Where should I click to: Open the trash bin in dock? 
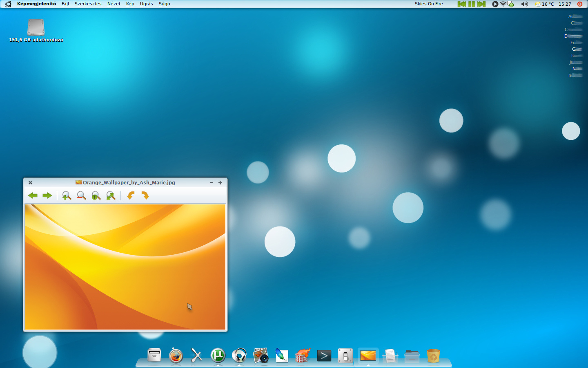(x=433, y=356)
